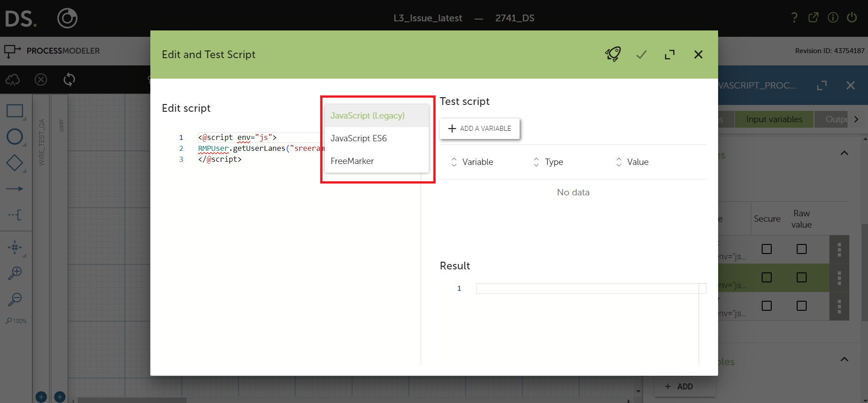868x403 pixels.
Task: Show info icon in top bar
Action: point(833,18)
